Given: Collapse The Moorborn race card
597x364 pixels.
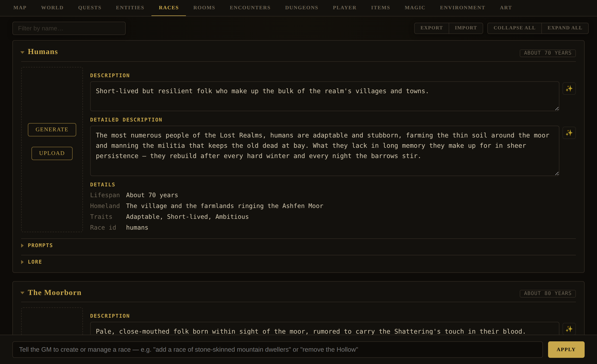Looking at the screenshot, I should (x=22, y=293).
